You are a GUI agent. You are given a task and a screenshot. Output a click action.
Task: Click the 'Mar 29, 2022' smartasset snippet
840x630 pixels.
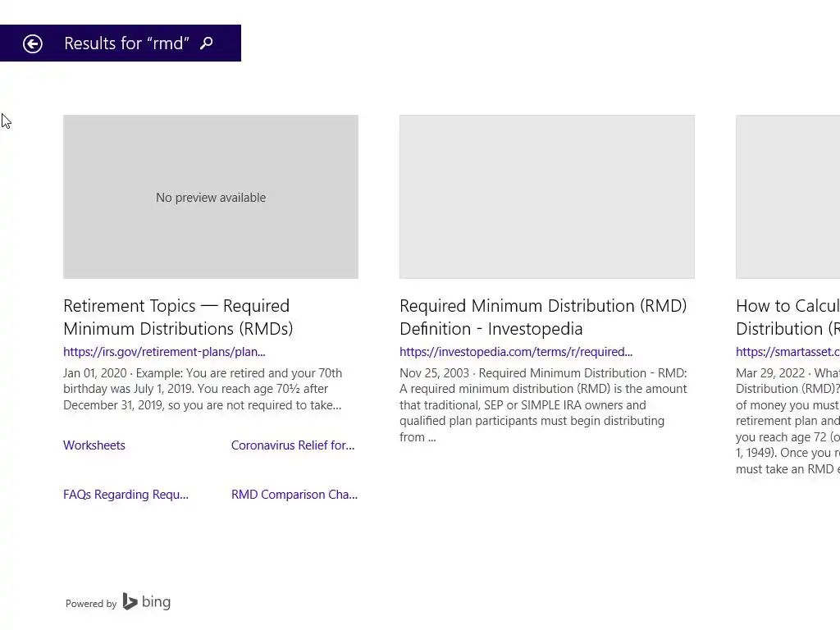pos(788,421)
